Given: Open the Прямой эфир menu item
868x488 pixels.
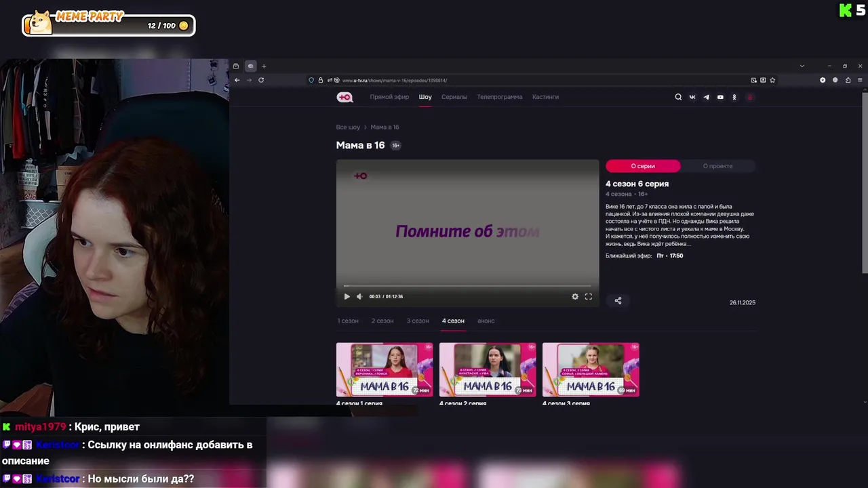Looking at the screenshot, I should point(389,97).
